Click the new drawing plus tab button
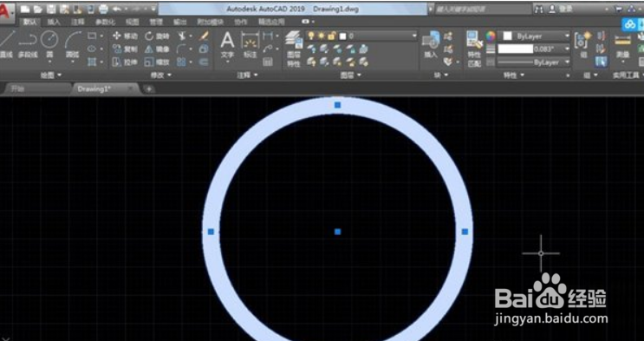 149,89
